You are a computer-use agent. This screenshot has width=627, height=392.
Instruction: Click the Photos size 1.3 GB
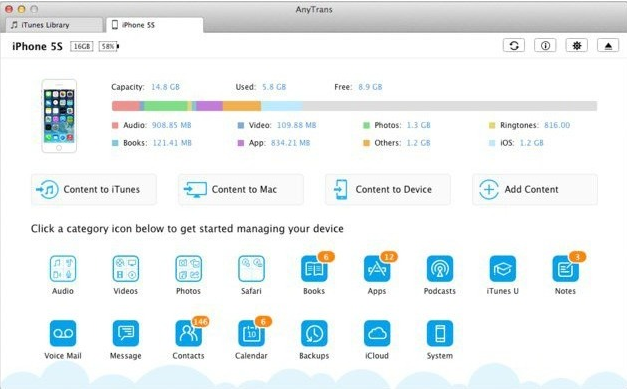(419, 125)
